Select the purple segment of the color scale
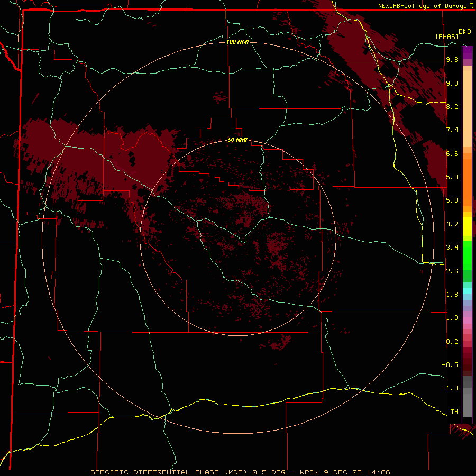The height and width of the screenshot is (476, 476). coord(467,53)
